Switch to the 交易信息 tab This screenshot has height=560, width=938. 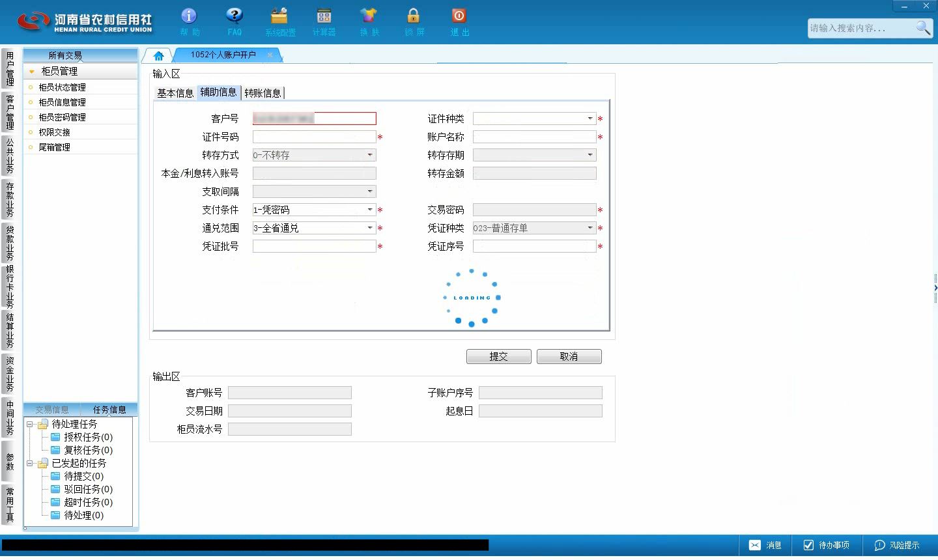pos(52,410)
